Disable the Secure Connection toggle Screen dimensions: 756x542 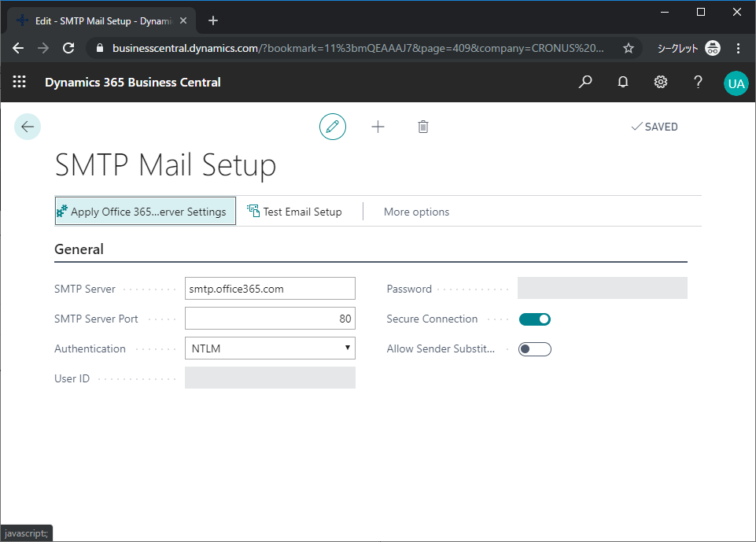(x=535, y=319)
